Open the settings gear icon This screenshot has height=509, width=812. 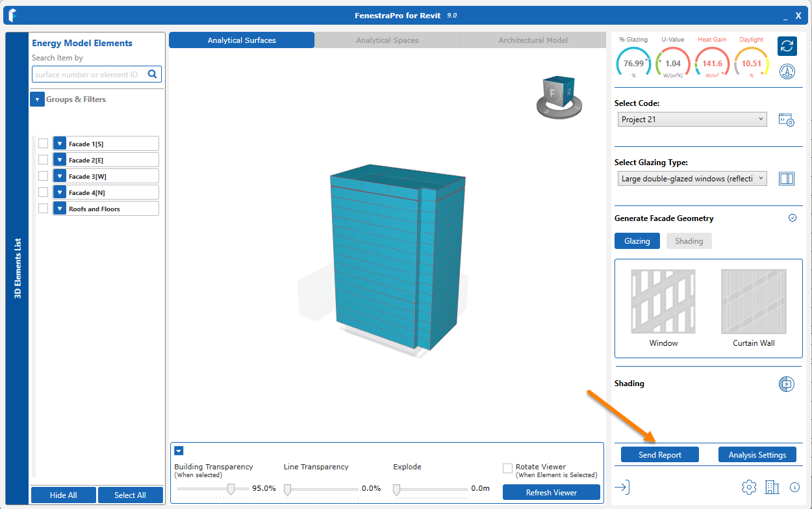click(749, 487)
